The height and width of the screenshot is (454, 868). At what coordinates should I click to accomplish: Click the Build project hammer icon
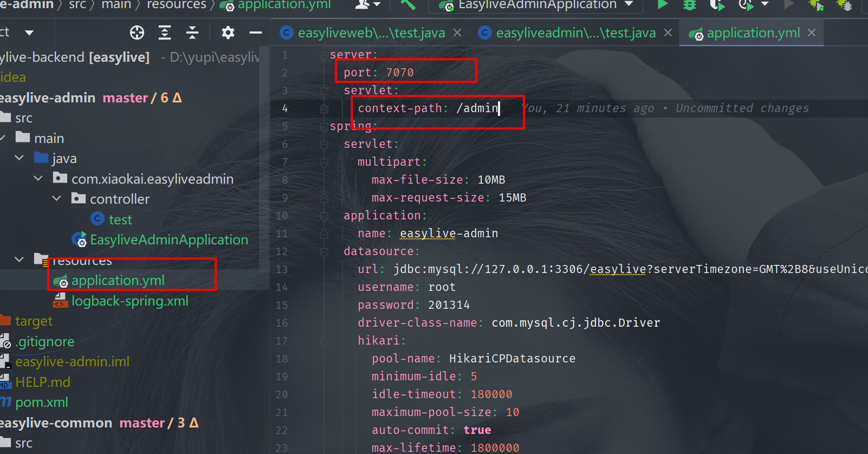408,5
